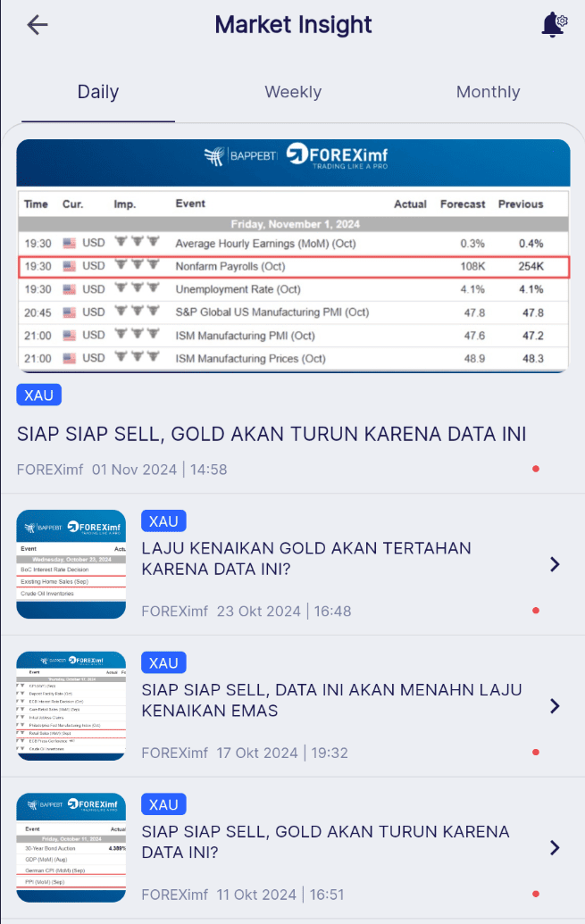Click the Unemployment Rate (Oct) event text
Image resolution: width=585 pixels, height=924 pixels.
(238, 289)
